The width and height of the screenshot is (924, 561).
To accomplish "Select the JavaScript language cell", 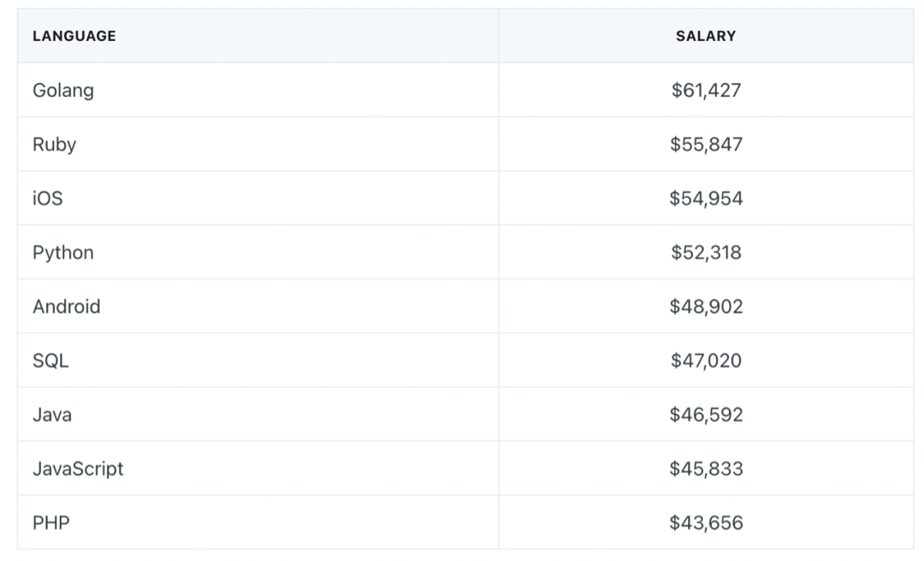I will (78, 469).
